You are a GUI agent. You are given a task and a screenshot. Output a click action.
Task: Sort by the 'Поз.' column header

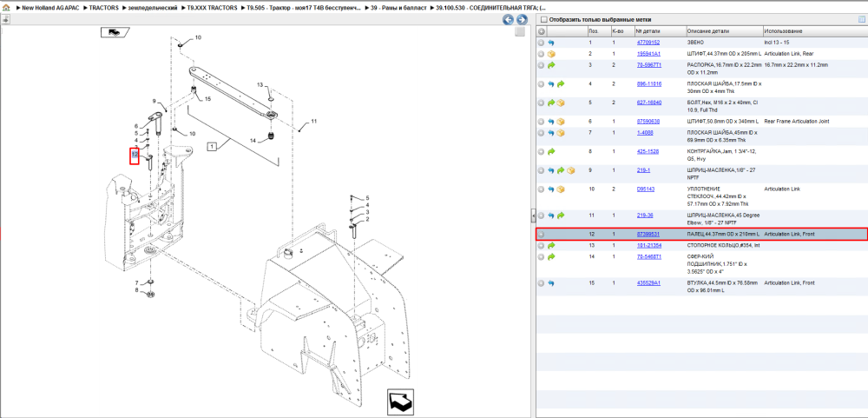[x=598, y=31]
